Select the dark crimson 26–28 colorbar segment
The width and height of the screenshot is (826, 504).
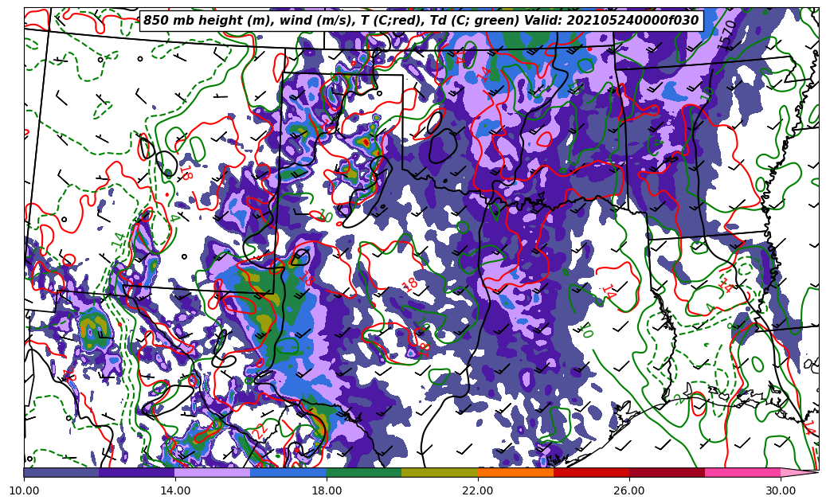(667, 472)
